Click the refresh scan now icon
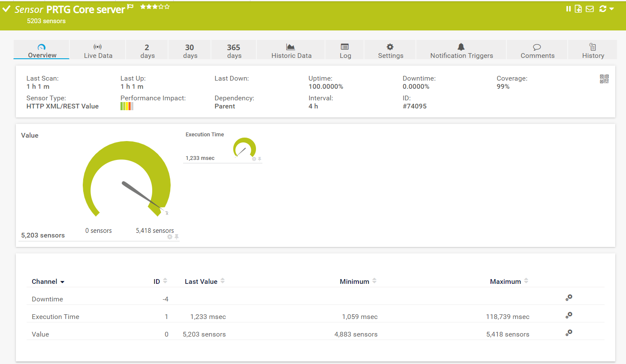Viewport: 626px width, 364px height. (603, 9)
